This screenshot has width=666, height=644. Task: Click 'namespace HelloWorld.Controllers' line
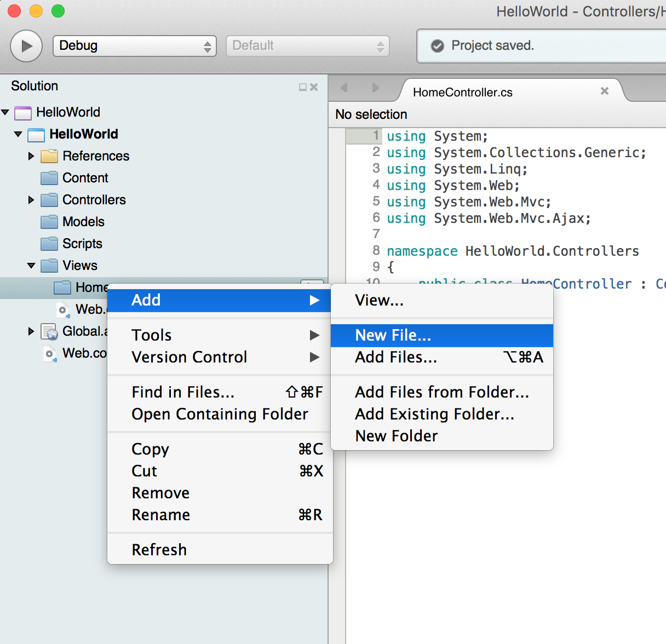tap(513, 251)
